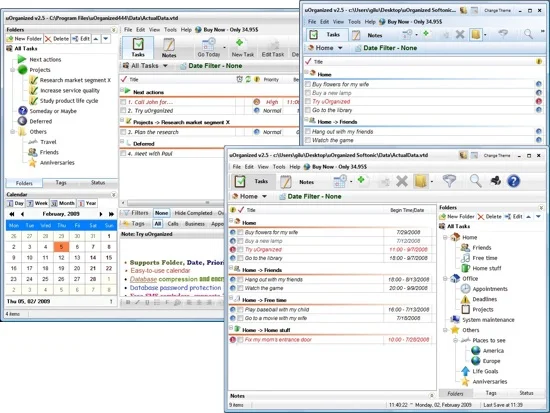Image resolution: width=550 pixels, height=413 pixels.
Task: Check the 'Plan the research' task checkbox
Action: (123, 132)
